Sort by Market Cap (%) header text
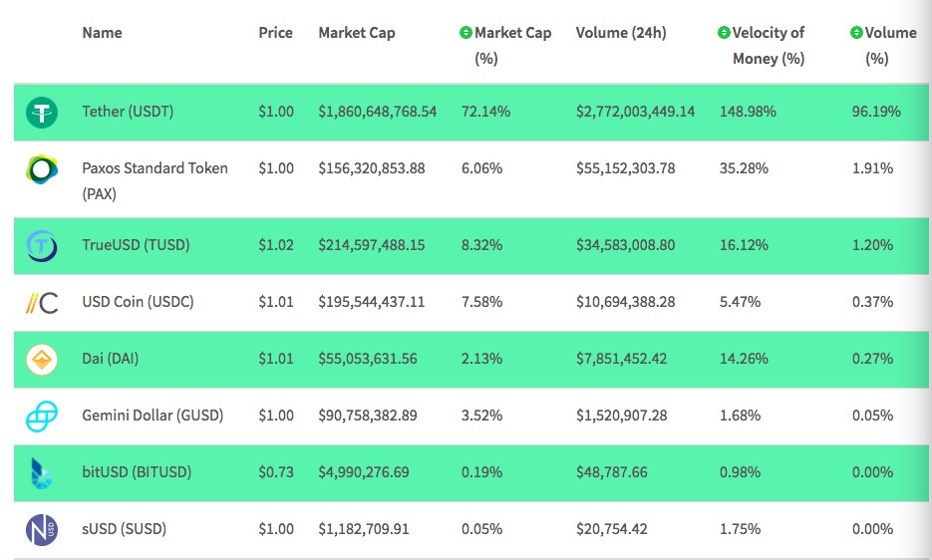932x560 pixels. pyautogui.click(x=513, y=45)
